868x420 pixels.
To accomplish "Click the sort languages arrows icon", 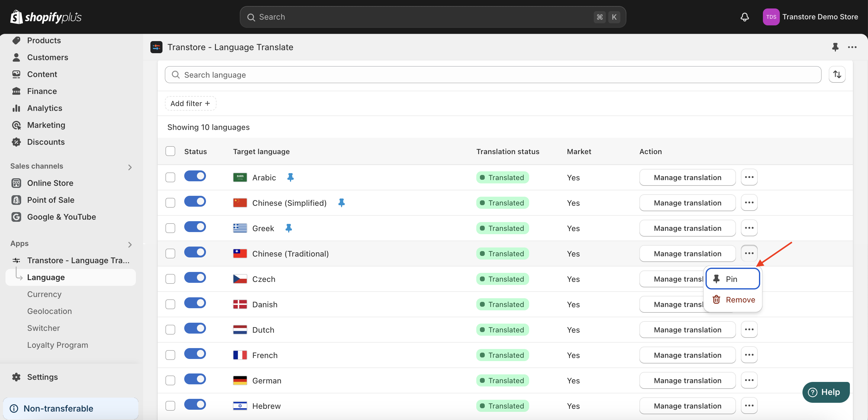I will coord(837,75).
